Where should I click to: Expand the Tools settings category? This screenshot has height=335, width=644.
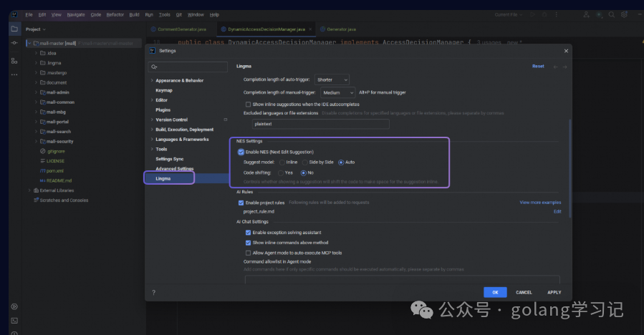pos(152,150)
